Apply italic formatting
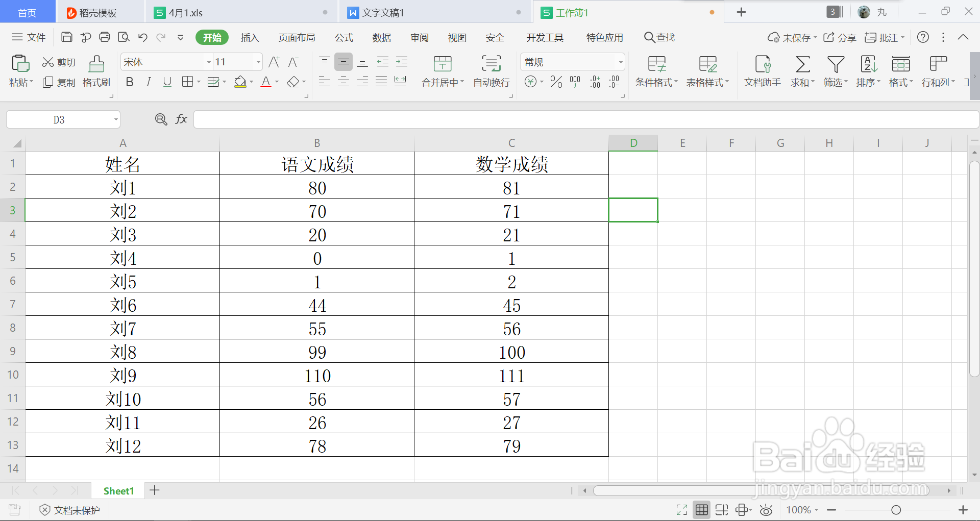 (149, 82)
